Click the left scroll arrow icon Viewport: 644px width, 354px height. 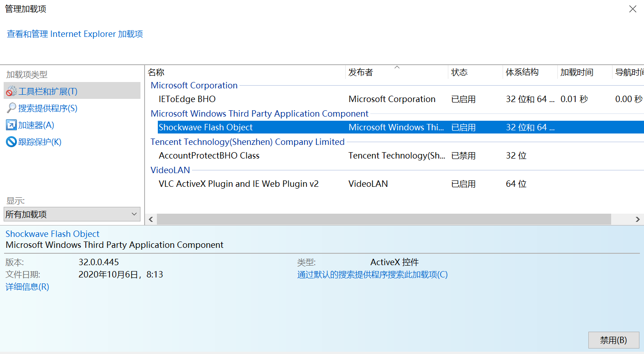pos(151,219)
